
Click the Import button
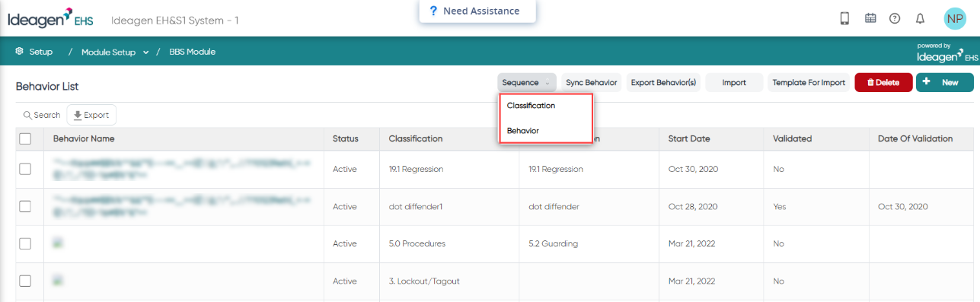[734, 82]
